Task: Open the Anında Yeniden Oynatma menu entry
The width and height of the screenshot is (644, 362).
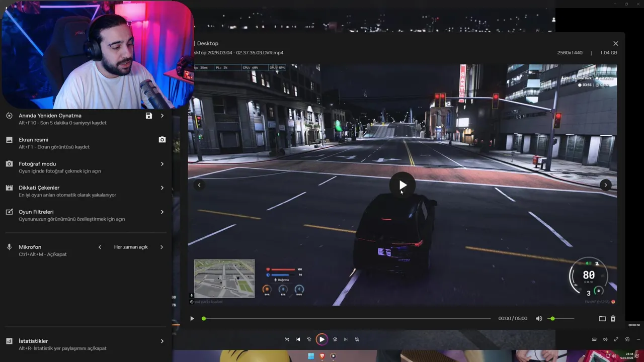Action: pos(86,119)
